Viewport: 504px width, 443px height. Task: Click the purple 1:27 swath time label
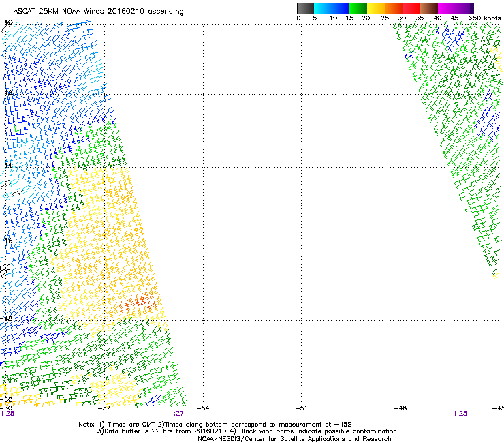177,414
